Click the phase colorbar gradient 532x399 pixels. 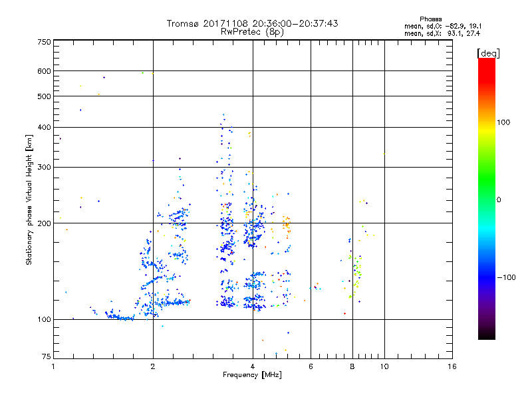click(487, 198)
